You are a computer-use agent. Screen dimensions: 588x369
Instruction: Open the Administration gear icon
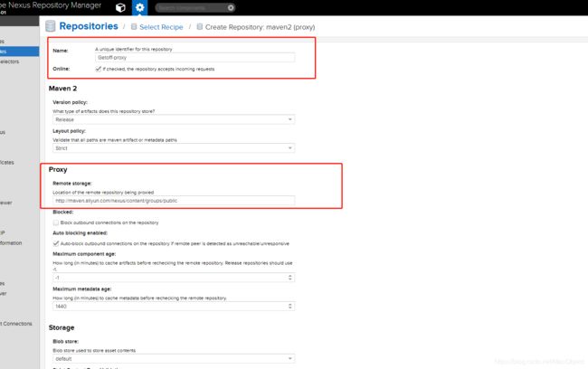(x=140, y=7)
